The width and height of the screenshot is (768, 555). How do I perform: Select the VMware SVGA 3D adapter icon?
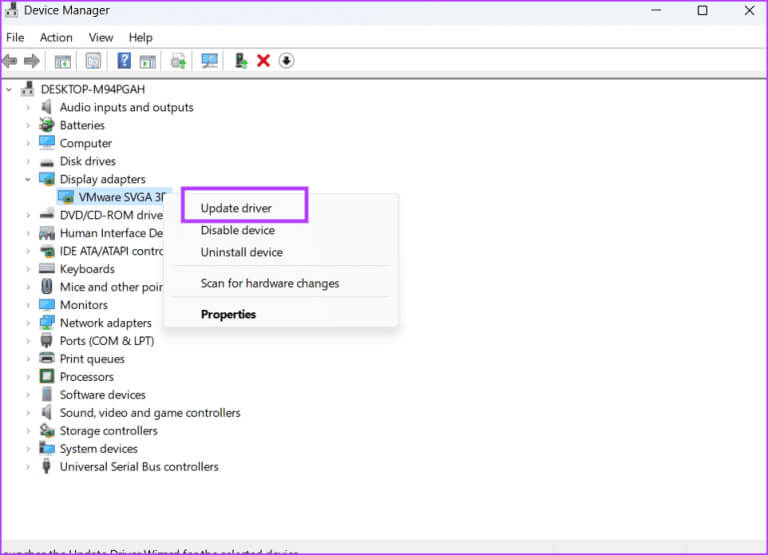coord(66,197)
